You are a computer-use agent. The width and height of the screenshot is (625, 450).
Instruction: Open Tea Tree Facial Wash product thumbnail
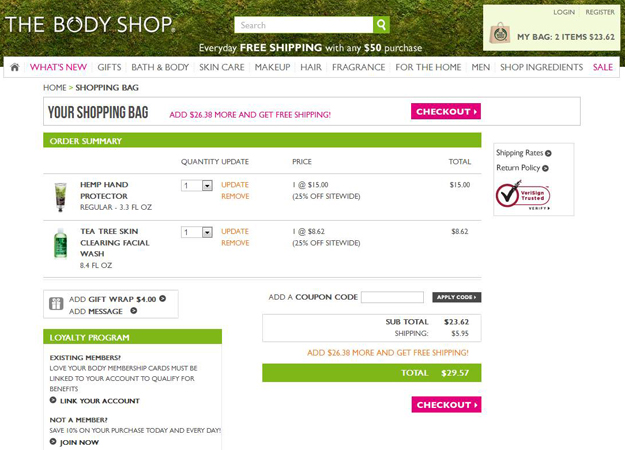pyautogui.click(x=60, y=243)
